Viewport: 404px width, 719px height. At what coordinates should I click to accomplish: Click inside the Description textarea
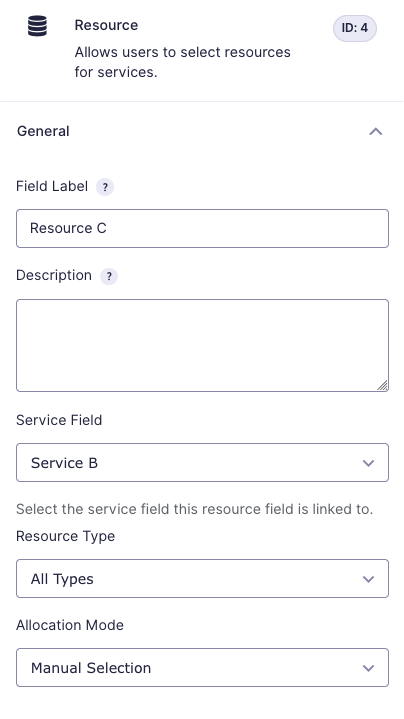202,345
